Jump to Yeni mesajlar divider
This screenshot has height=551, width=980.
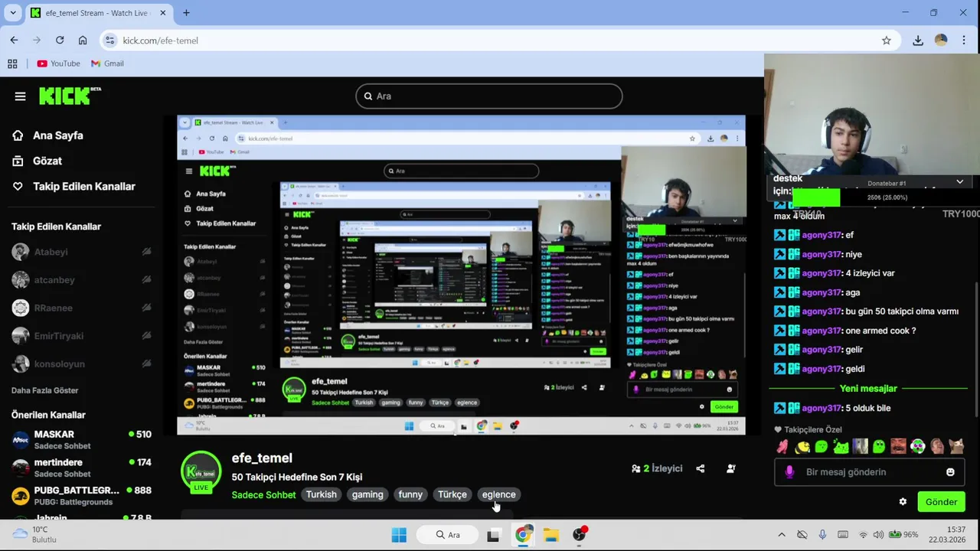[868, 389]
